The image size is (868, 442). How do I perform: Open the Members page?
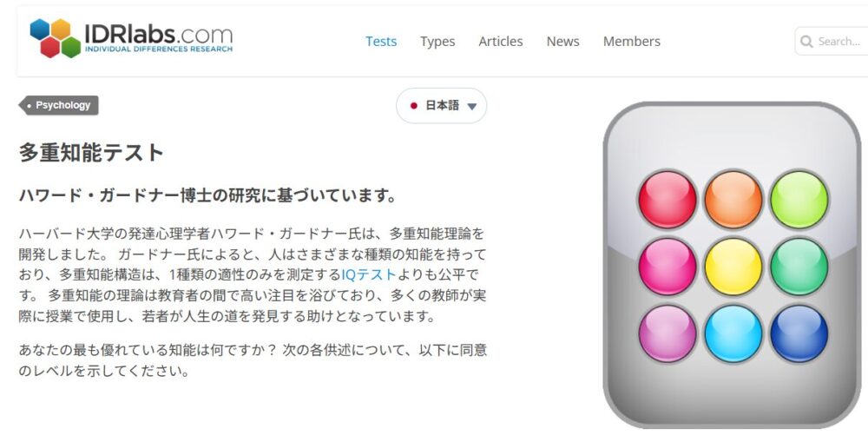click(x=632, y=42)
